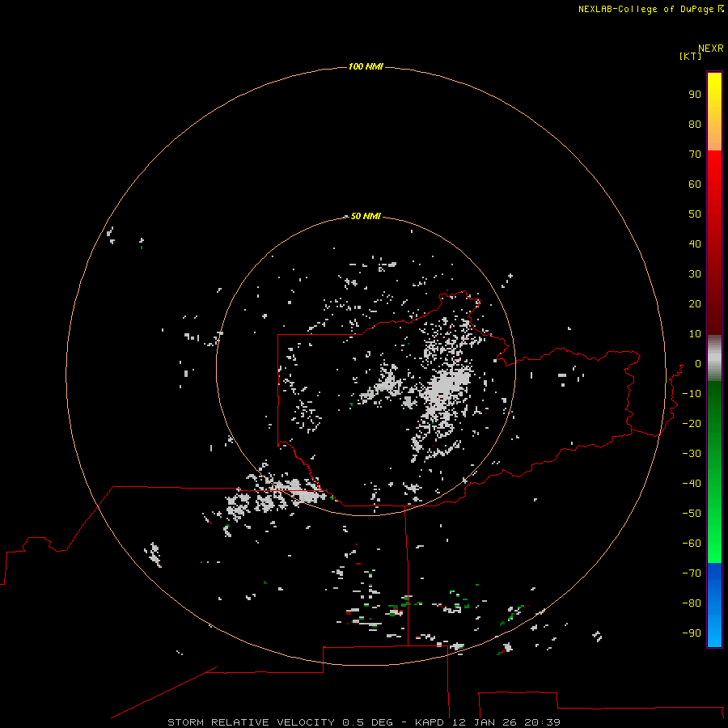Click the -40 knot label on color scale
This screenshot has width=728, height=728.
[x=692, y=484]
